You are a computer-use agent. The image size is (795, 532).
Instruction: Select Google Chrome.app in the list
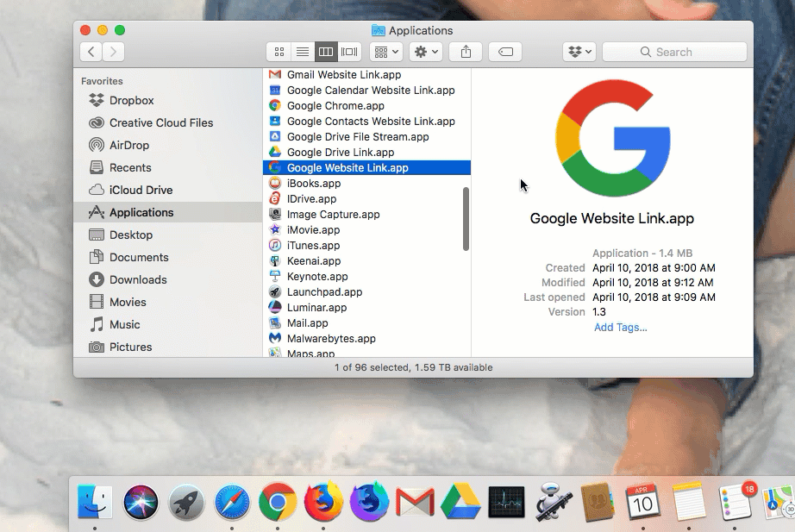335,106
